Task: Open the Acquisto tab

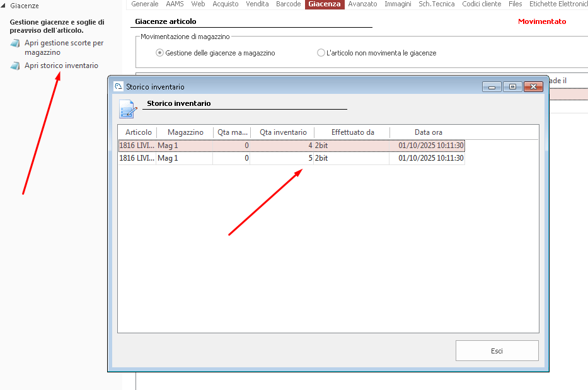Action: point(226,4)
